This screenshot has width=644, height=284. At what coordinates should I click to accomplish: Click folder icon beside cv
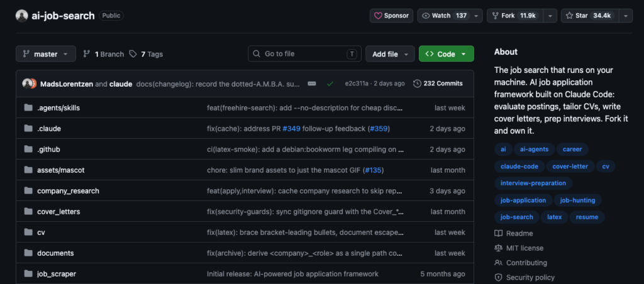tap(28, 232)
